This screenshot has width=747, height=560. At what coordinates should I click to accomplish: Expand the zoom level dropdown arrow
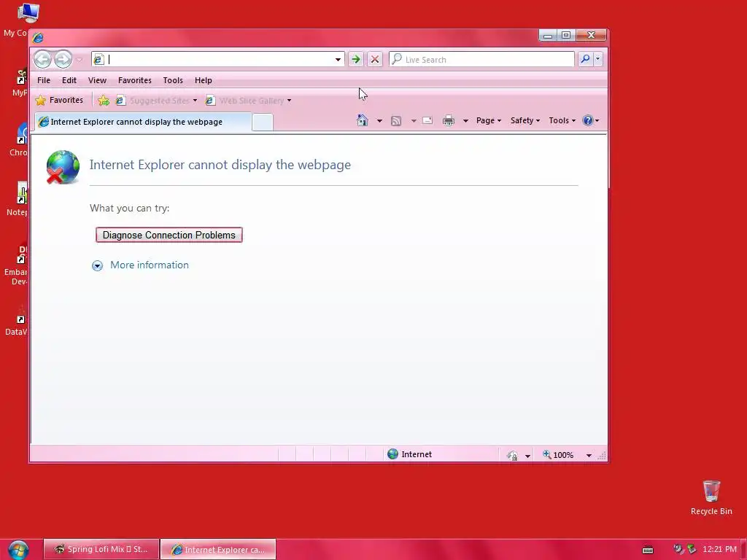click(589, 456)
